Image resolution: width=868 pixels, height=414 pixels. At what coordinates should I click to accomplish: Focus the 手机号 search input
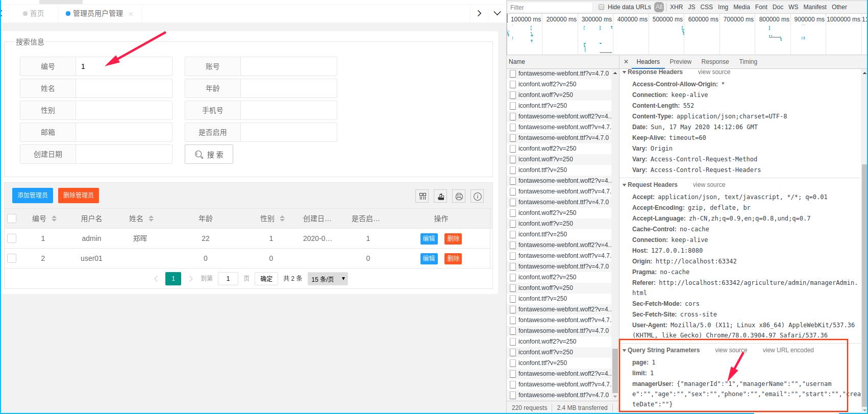(289, 110)
